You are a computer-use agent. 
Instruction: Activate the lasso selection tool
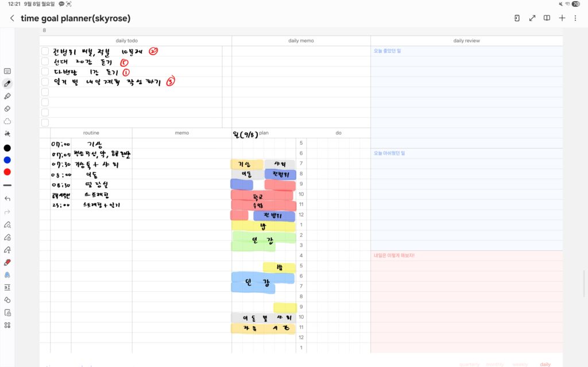(x=7, y=121)
